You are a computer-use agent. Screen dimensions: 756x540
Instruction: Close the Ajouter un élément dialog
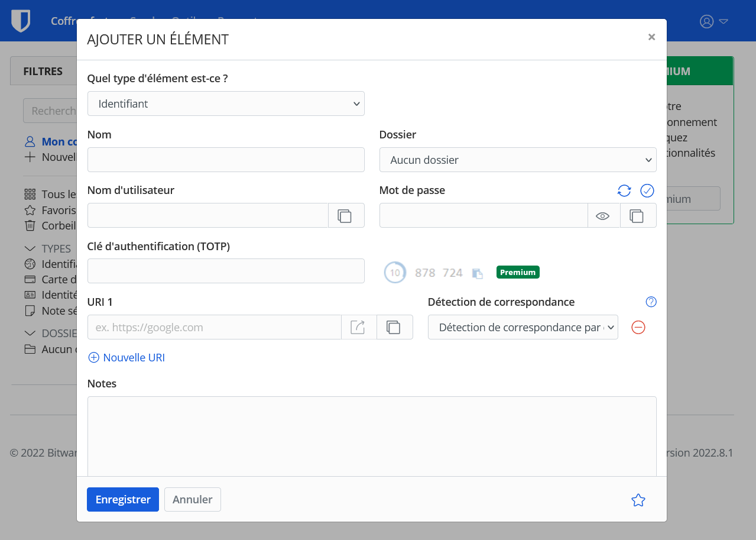point(651,37)
